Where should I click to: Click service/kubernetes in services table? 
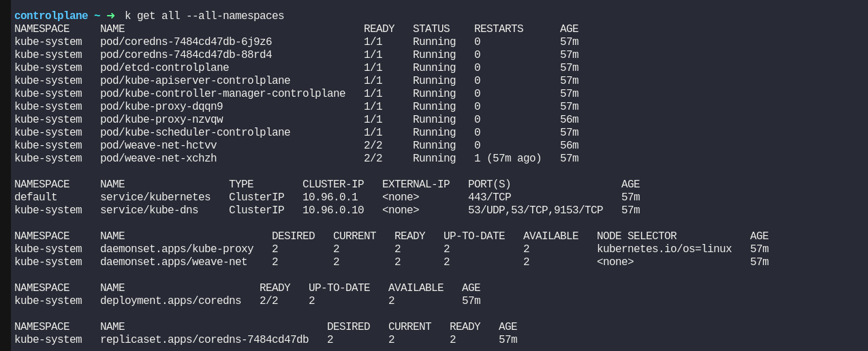coord(155,197)
